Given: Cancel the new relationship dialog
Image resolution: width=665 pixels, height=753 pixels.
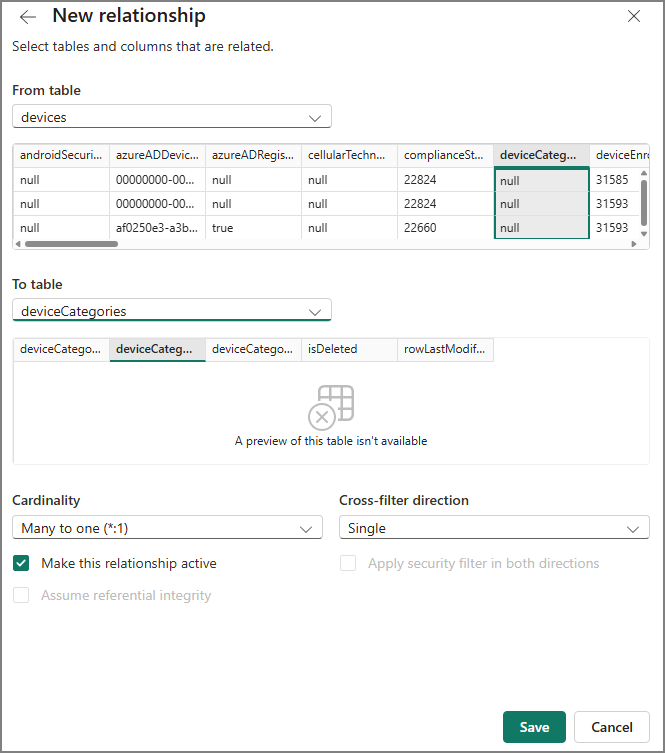Looking at the screenshot, I should pos(612,727).
